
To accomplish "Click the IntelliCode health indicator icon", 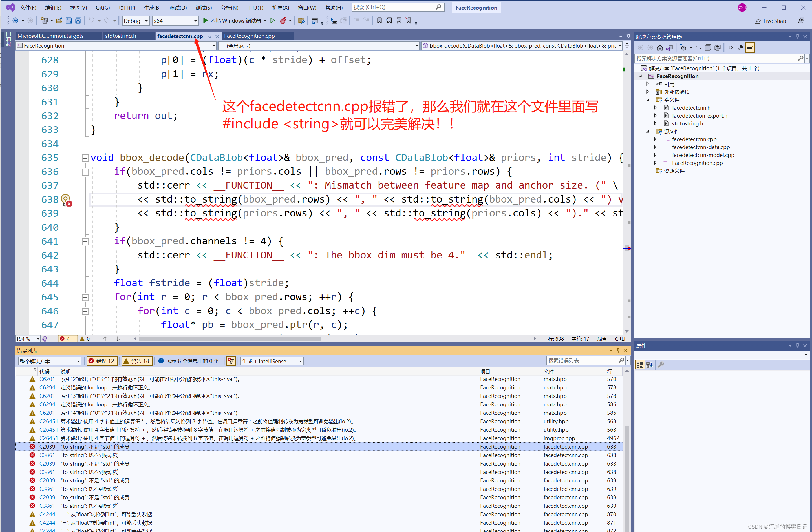I will click(x=44, y=339).
